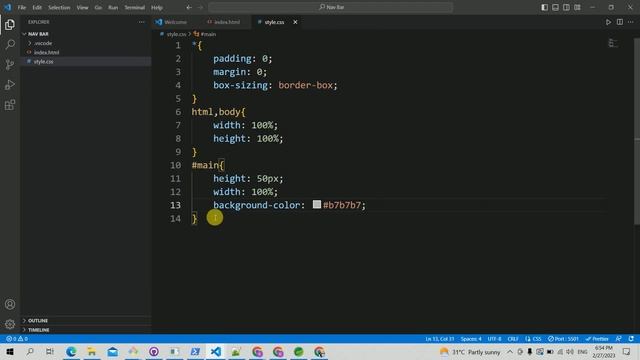Open the Go menu

[98, 7]
